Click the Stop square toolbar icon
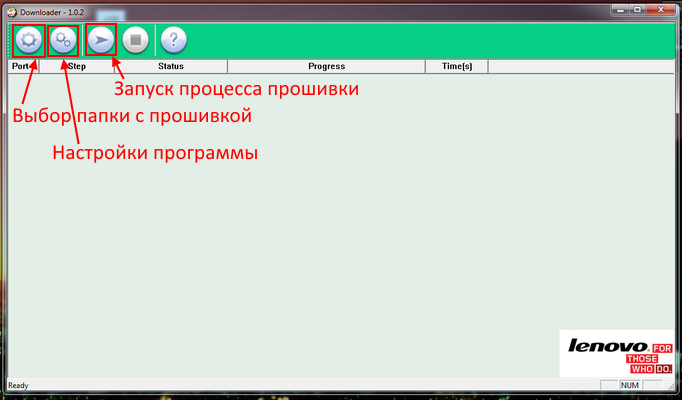The width and height of the screenshot is (682, 400). coord(136,40)
